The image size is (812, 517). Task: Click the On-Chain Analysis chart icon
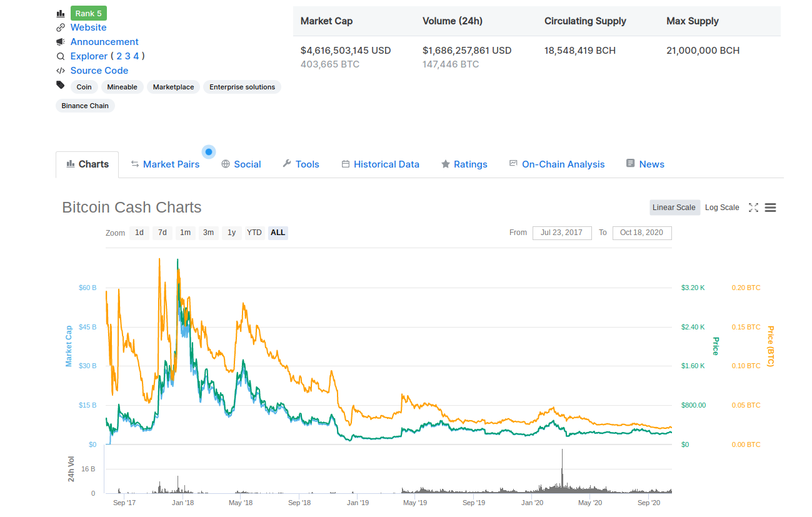click(513, 163)
